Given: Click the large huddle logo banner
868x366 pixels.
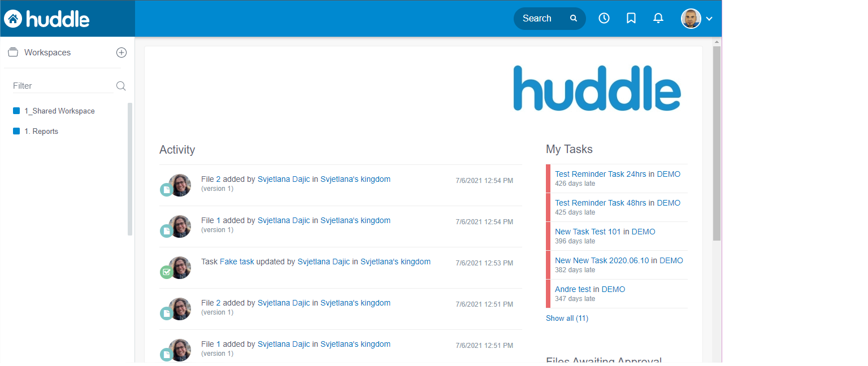Looking at the screenshot, I should pos(597,88).
